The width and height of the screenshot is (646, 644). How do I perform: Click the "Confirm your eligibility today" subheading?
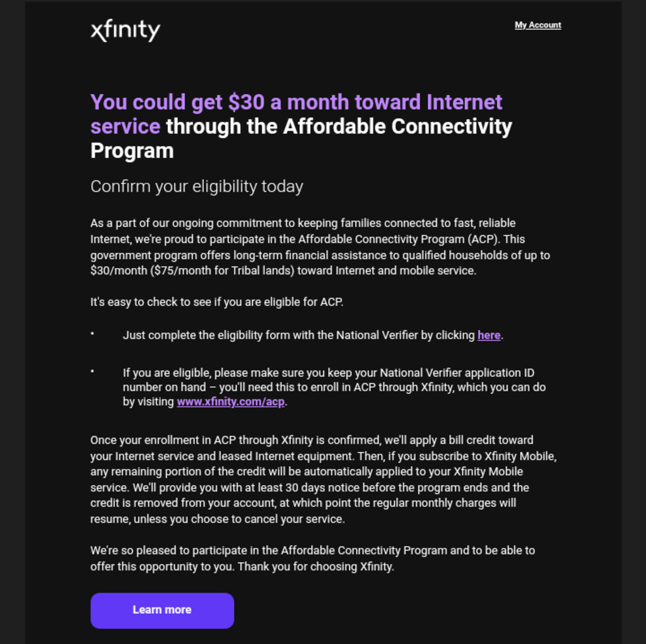197,187
